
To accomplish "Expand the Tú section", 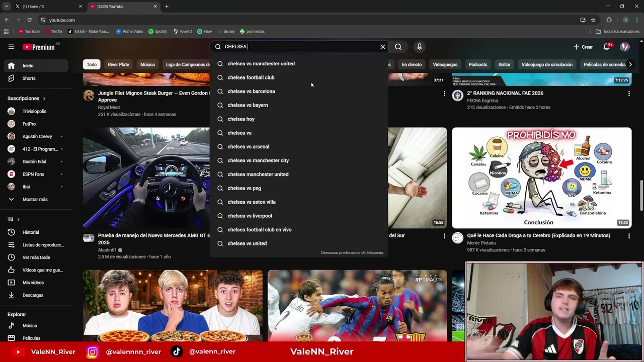I will point(14,219).
